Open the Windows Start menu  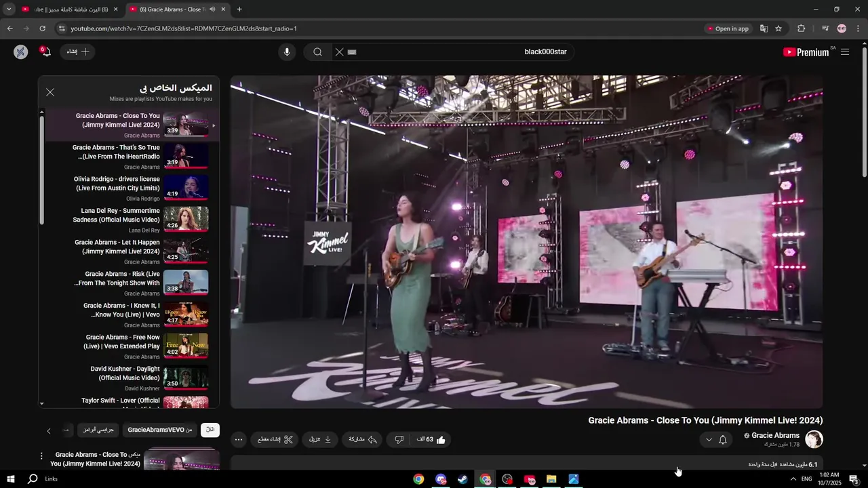pyautogui.click(x=10, y=479)
